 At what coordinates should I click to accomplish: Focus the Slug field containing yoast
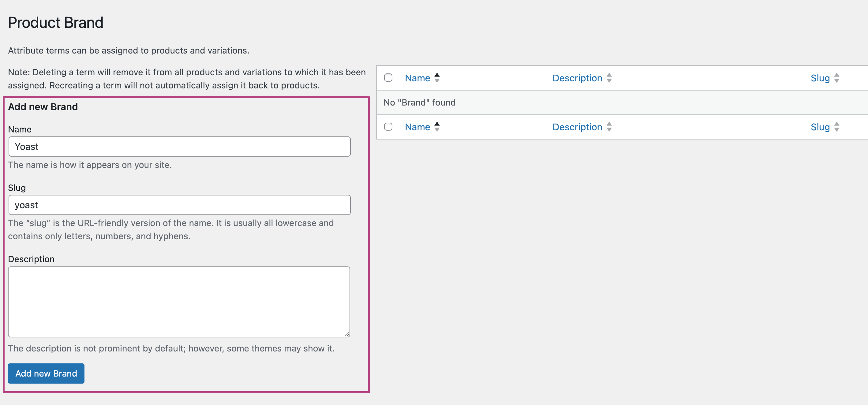[x=179, y=205]
